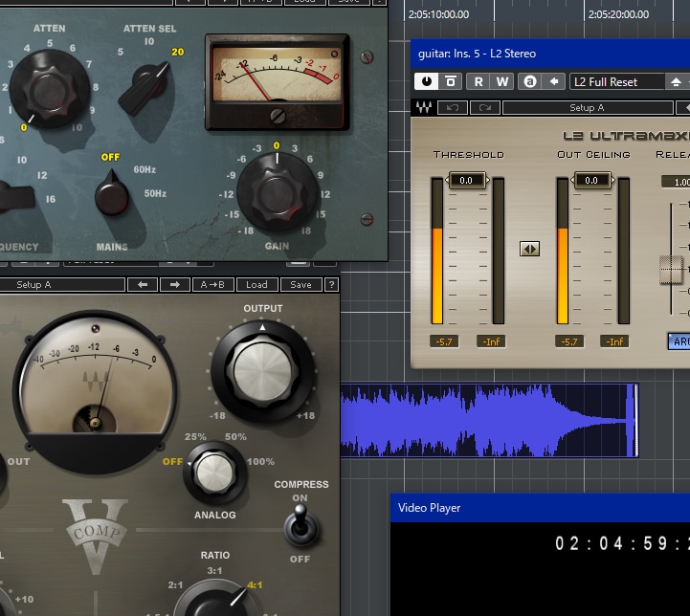Image resolution: width=690 pixels, height=616 pixels.
Task: Click the GAIN knob on the EQ plugin
Action: pos(277,191)
